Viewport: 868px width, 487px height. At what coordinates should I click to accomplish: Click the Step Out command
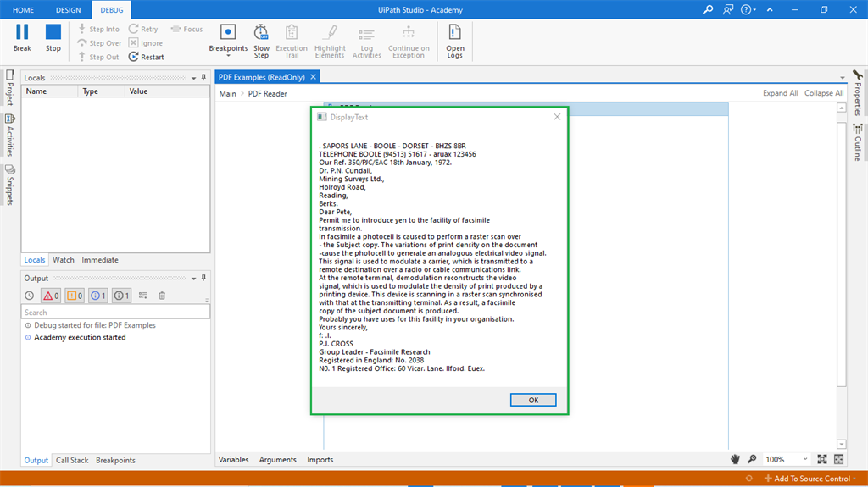point(98,57)
